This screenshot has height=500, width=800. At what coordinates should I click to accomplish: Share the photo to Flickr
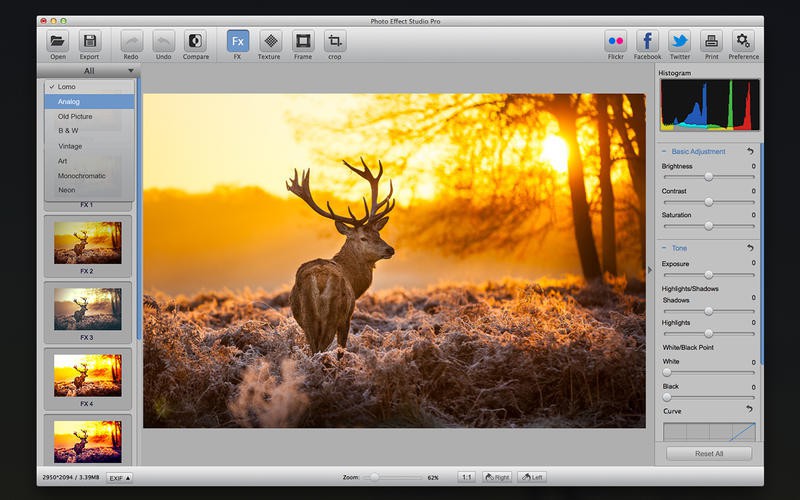[616, 41]
